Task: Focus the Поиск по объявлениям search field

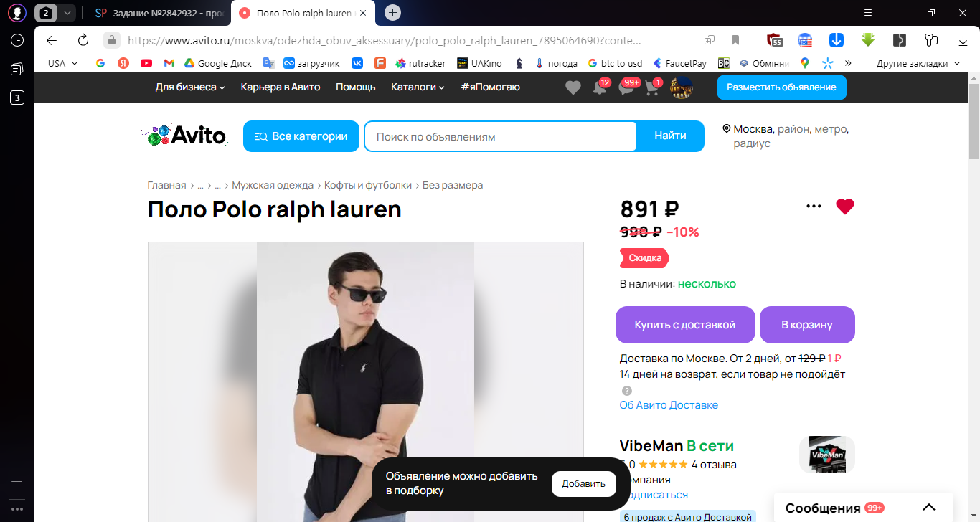Action: [501, 136]
